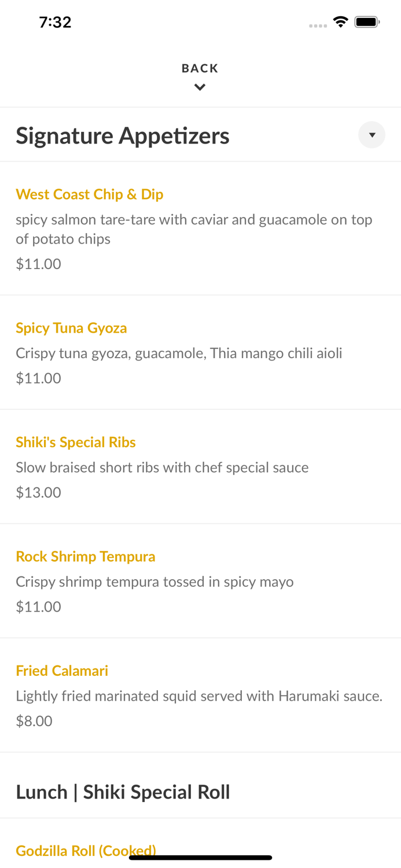The image size is (401, 868).
Task: Tap the collapse arrow beside Signature Appetizers
Action: 372,135
